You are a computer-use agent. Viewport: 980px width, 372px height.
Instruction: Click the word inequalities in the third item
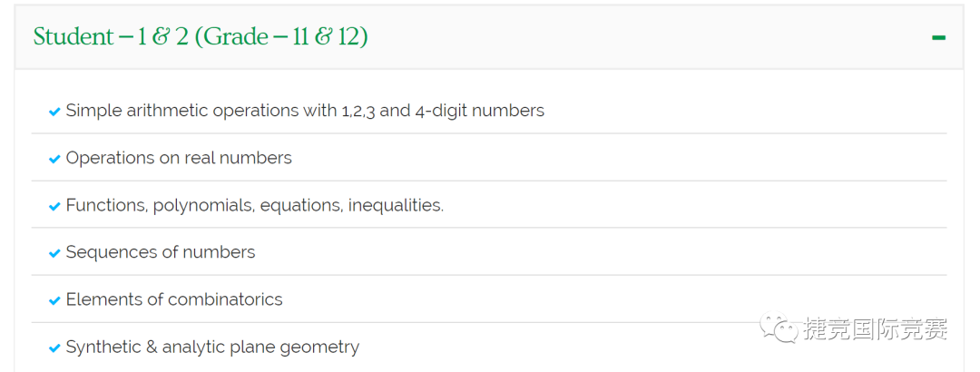(x=396, y=206)
